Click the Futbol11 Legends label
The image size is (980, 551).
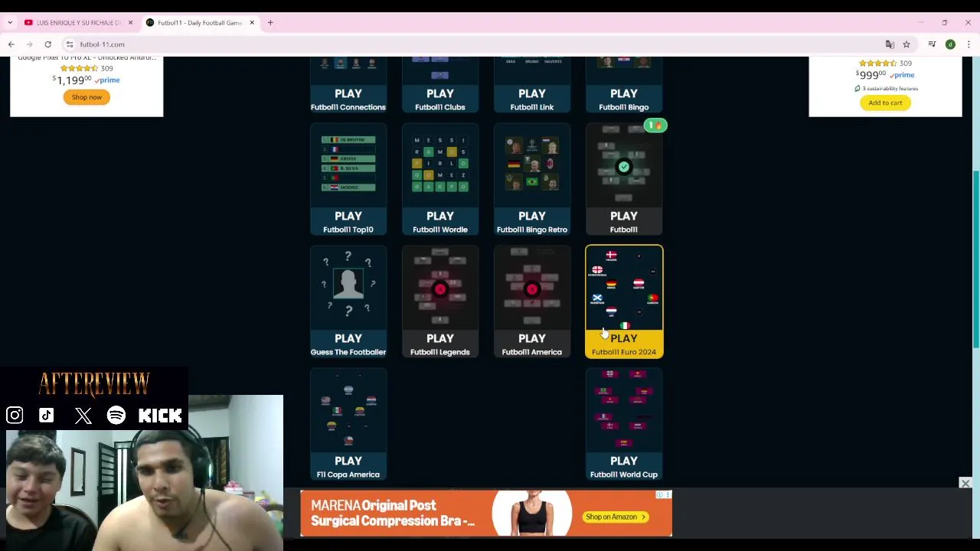tap(440, 352)
